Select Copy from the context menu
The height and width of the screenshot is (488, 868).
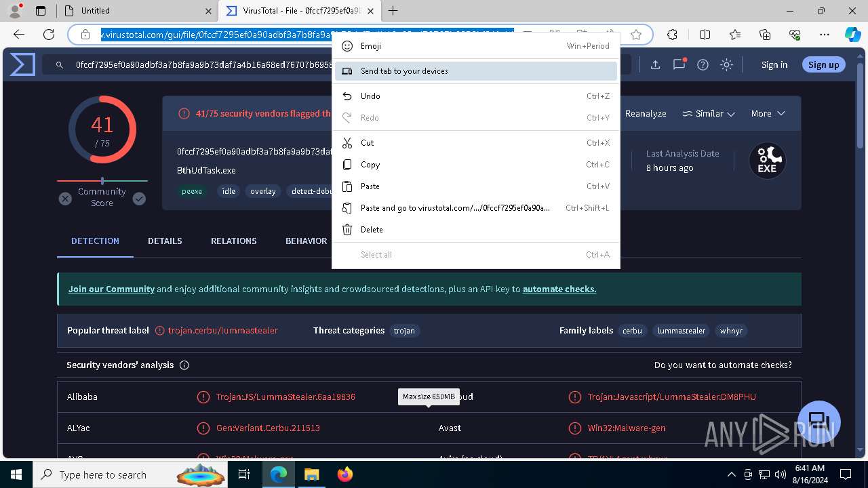(476, 165)
